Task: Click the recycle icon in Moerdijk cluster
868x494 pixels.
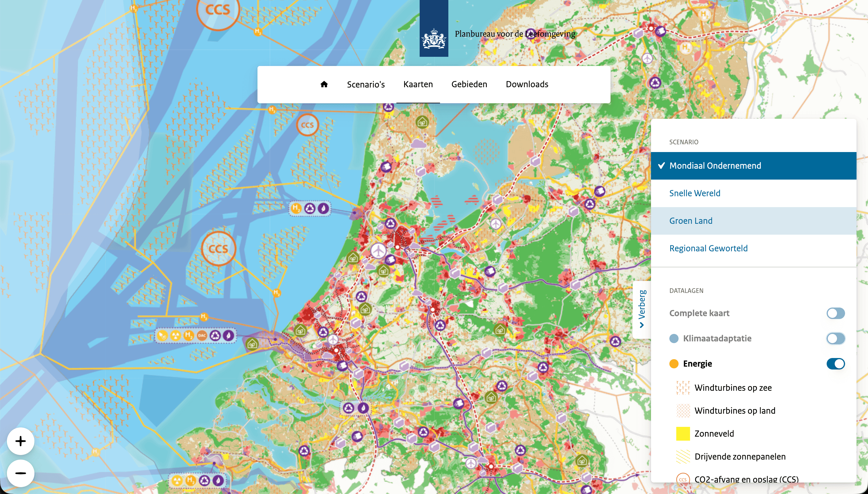Action: click(348, 407)
